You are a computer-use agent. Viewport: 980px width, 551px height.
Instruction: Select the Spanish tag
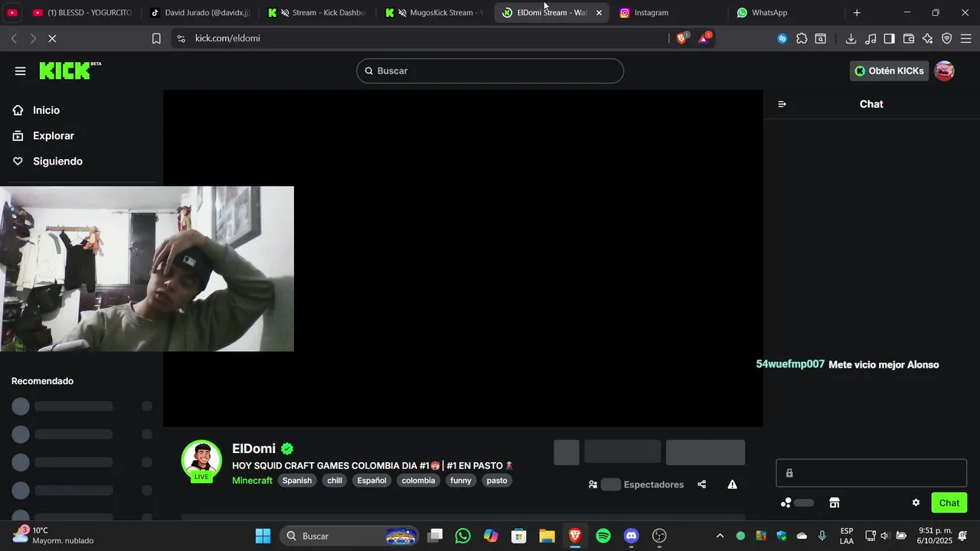click(x=297, y=481)
